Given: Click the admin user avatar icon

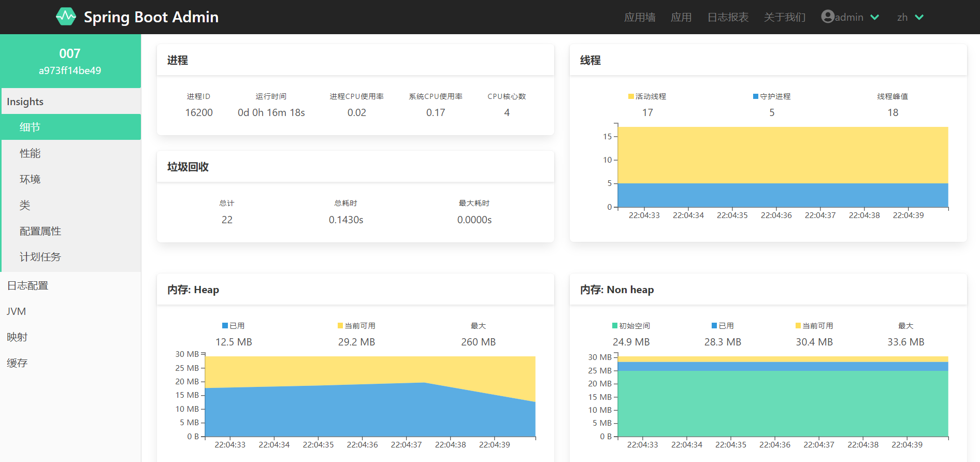Looking at the screenshot, I should 828,17.
